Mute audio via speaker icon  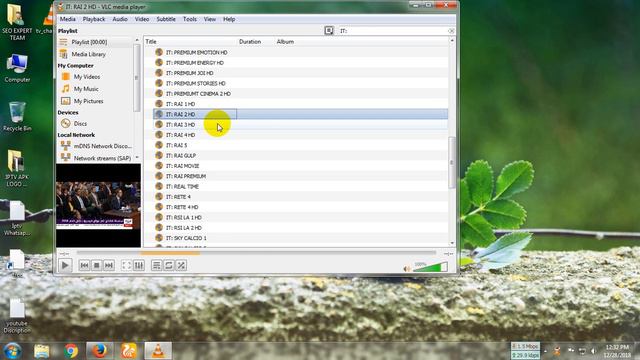point(407,269)
